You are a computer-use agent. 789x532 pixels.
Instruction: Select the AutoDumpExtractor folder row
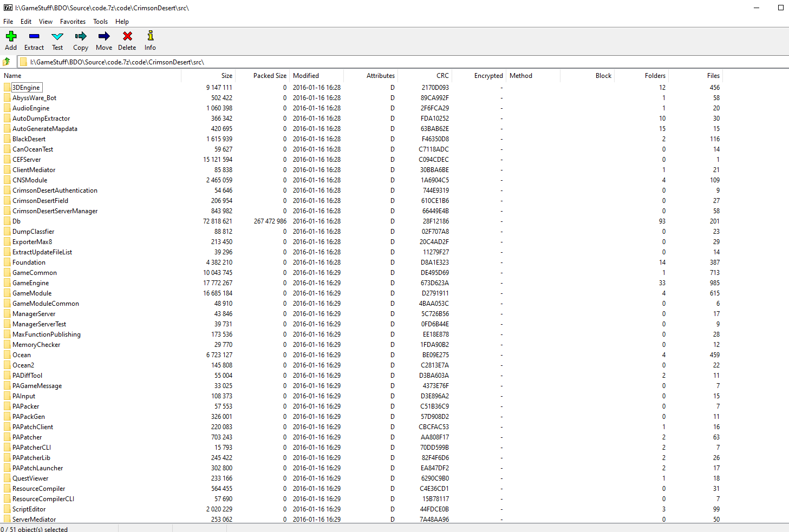click(x=362, y=119)
